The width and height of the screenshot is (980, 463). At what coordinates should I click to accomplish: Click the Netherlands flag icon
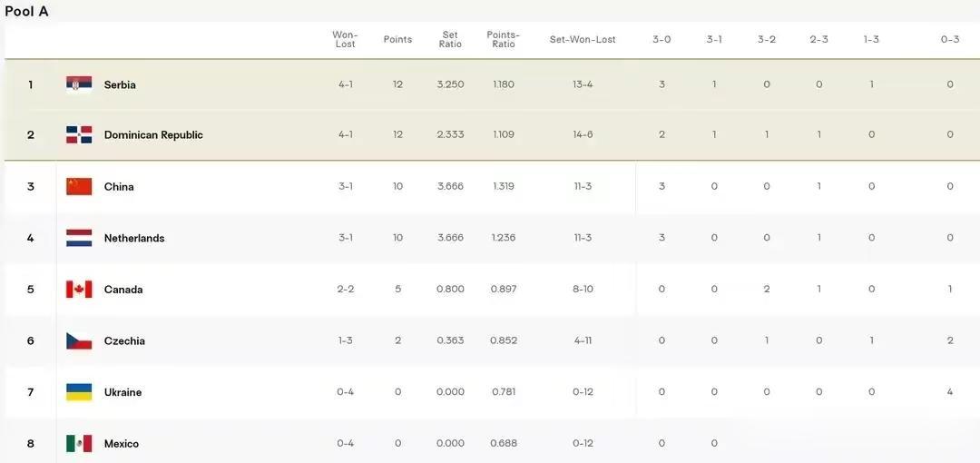pyautogui.click(x=79, y=238)
